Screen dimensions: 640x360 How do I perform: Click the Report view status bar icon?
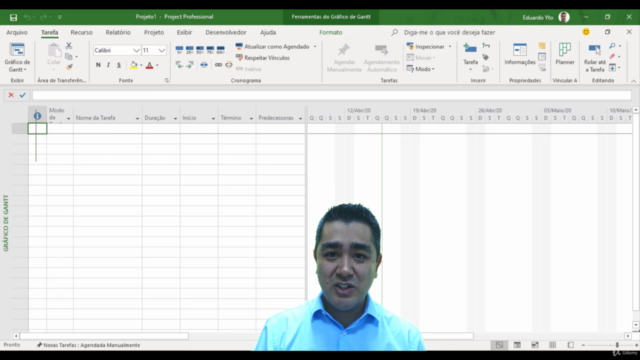tap(571, 345)
